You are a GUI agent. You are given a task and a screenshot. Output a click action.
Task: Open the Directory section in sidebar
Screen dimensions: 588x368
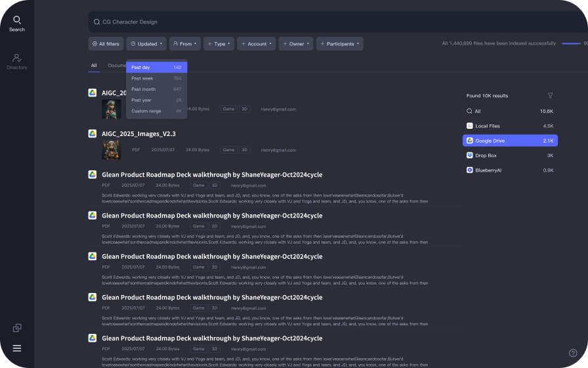17,62
